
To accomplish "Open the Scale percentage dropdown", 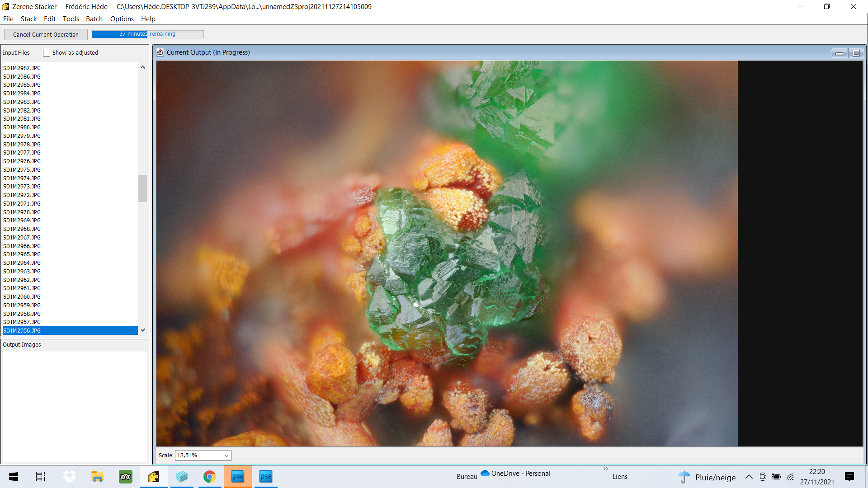I will 203,455.
